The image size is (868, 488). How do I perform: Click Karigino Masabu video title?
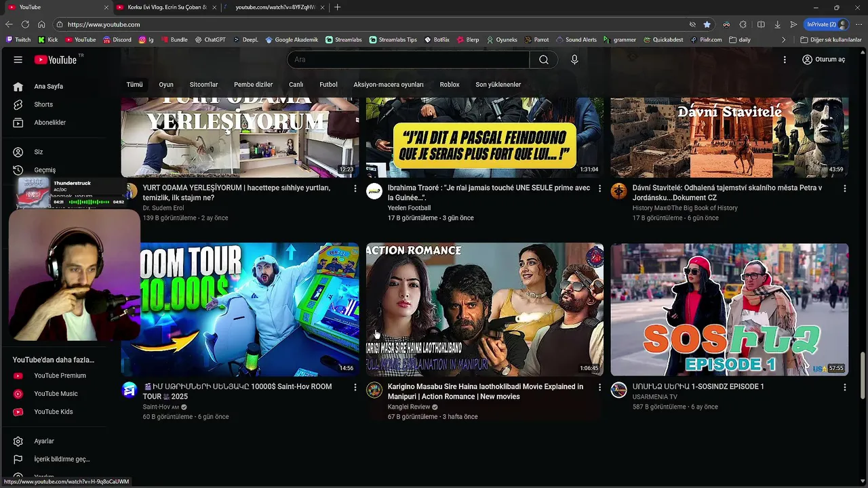click(486, 392)
